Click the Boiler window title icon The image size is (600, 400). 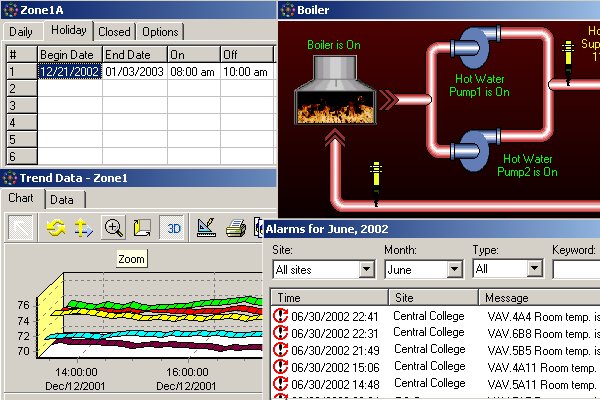(287, 10)
